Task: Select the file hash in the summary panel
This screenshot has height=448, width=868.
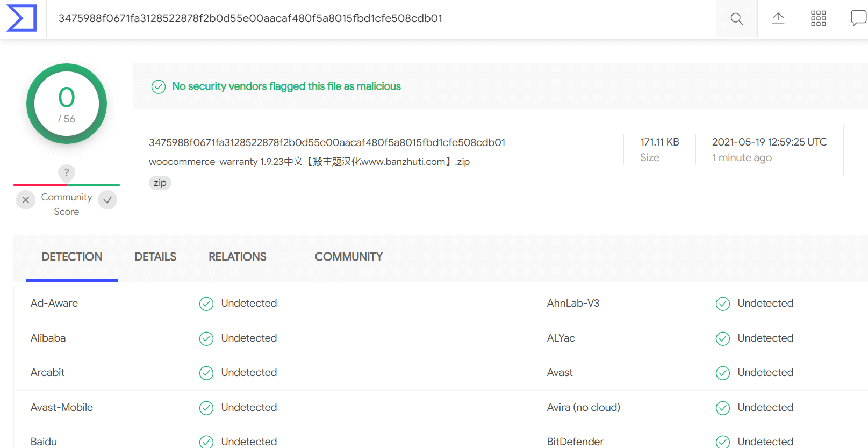Action: [x=327, y=142]
